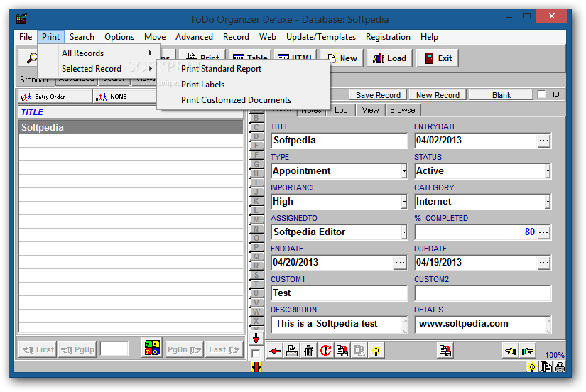Open the CATEGORY dropdown showing Internet

coord(548,202)
